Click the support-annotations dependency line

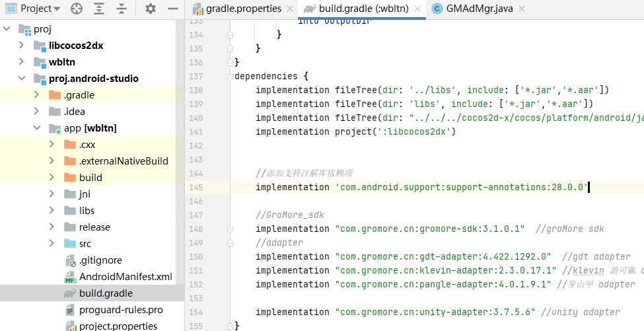pos(421,187)
